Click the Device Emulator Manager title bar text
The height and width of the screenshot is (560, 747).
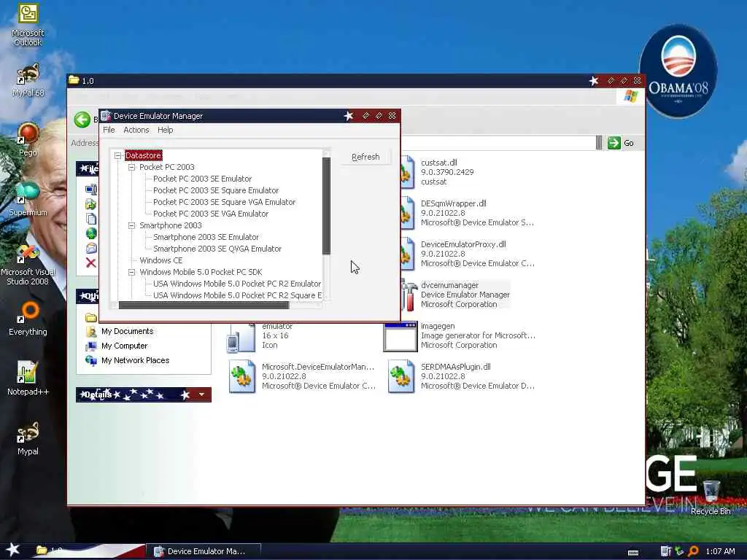click(x=158, y=116)
